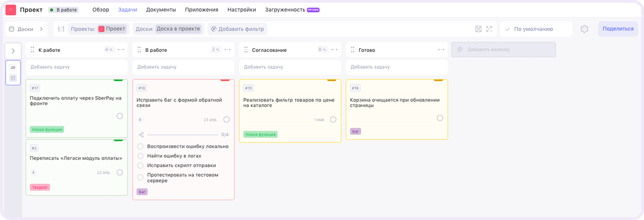Expand the board to fullscreen

tap(489, 29)
